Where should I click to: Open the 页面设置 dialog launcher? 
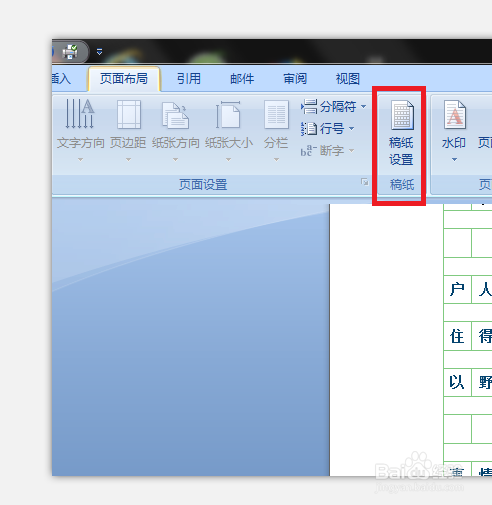click(x=365, y=182)
